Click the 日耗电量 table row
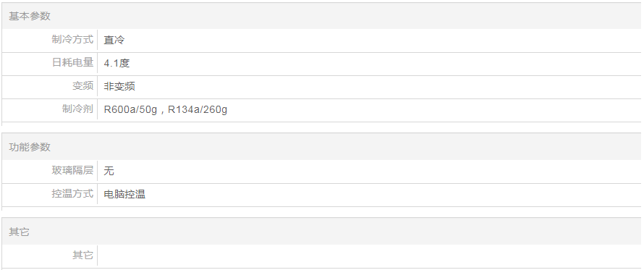Viewport: 644px width, 270px height. pos(321,63)
